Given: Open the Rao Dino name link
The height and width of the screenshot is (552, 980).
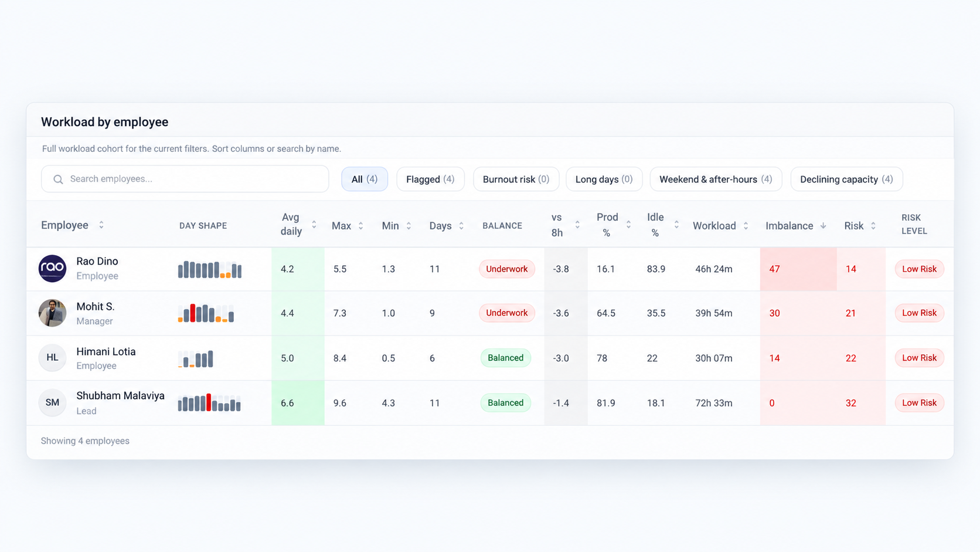Looking at the screenshot, I should pyautogui.click(x=97, y=262).
